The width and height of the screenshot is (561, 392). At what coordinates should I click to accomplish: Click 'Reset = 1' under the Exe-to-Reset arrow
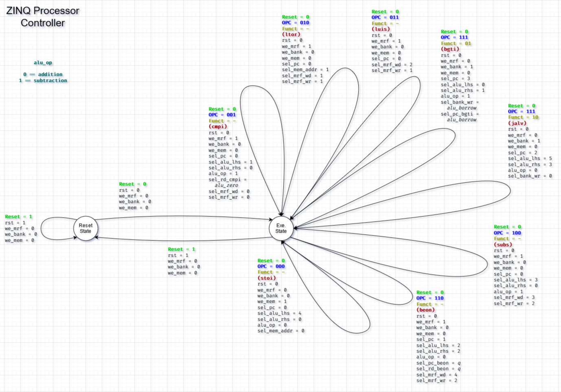[182, 249]
